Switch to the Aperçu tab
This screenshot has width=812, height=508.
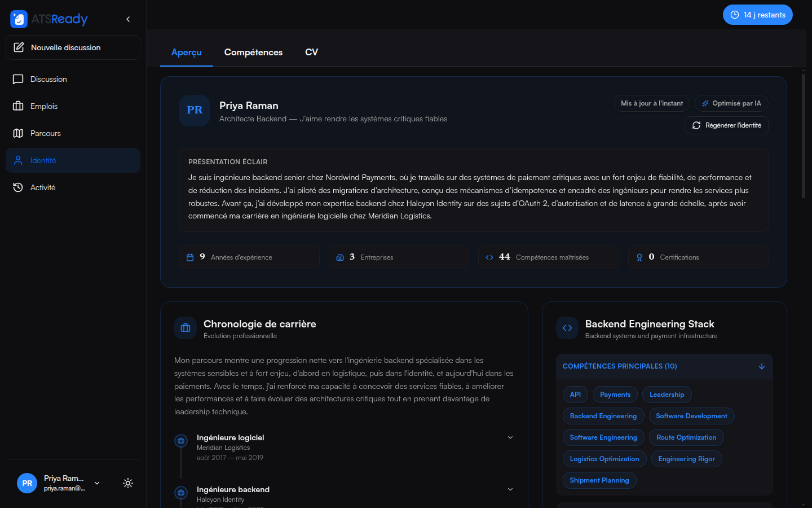point(187,52)
